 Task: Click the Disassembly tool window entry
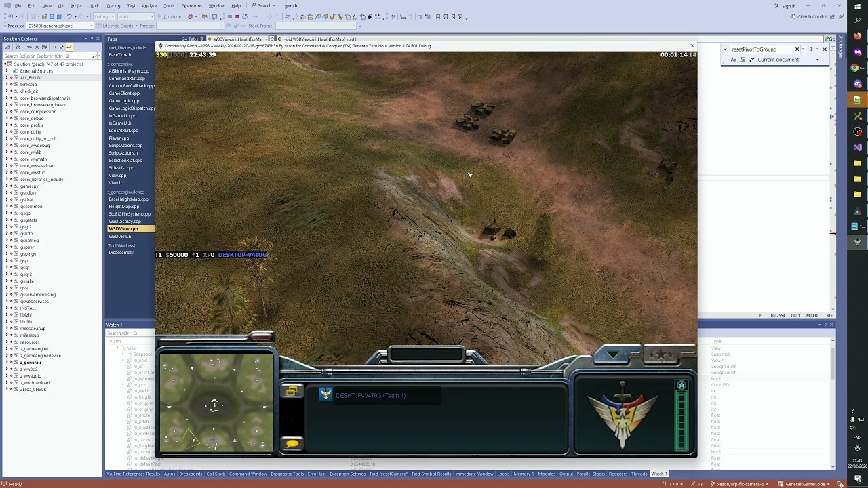(121, 253)
